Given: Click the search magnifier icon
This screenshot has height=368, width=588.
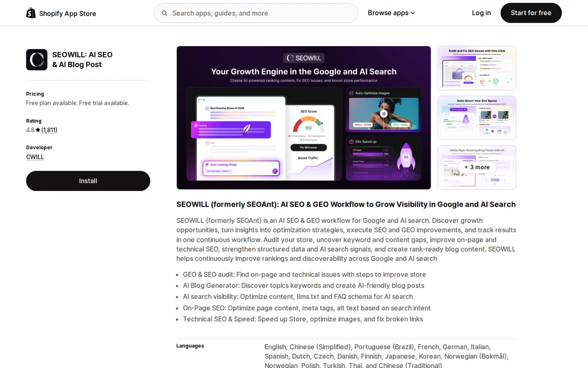Looking at the screenshot, I should click(165, 13).
